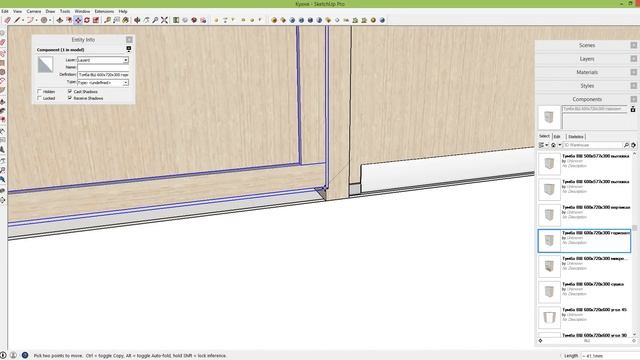Open the Arc tool dropdown arrow
The height and width of the screenshot is (360, 640).
coord(37,20)
